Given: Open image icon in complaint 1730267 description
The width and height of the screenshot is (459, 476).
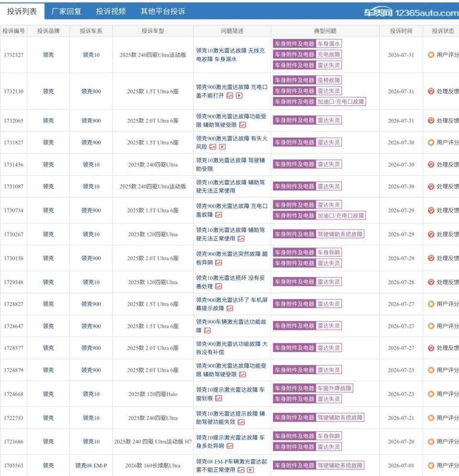Looking at the screenshot, I should 241,239.
